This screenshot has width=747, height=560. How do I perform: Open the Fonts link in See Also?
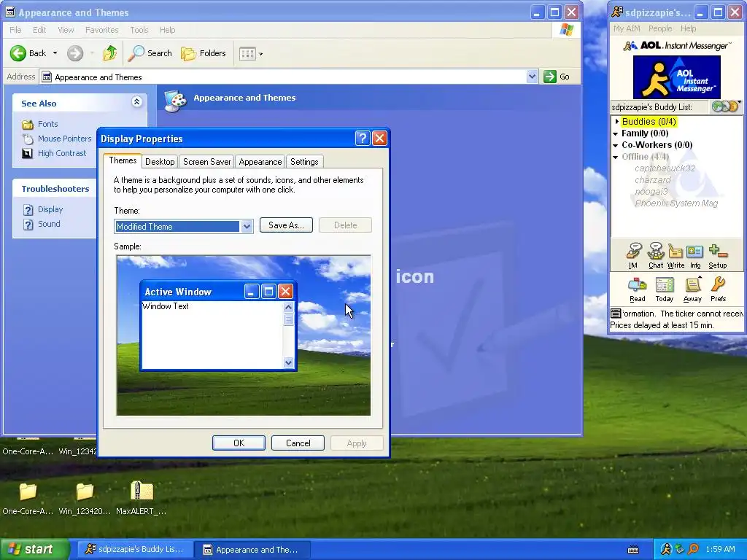point(47,124)
